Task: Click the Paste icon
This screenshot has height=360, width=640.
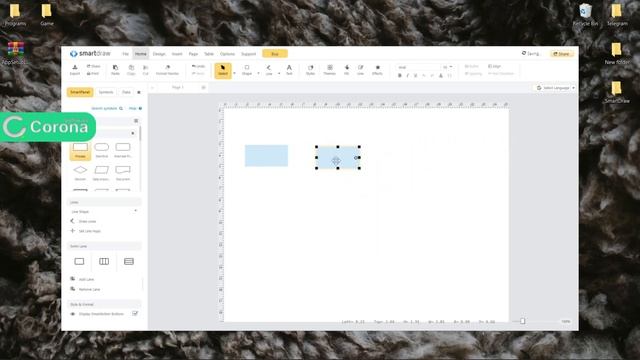Action: (x=116, y=70)
